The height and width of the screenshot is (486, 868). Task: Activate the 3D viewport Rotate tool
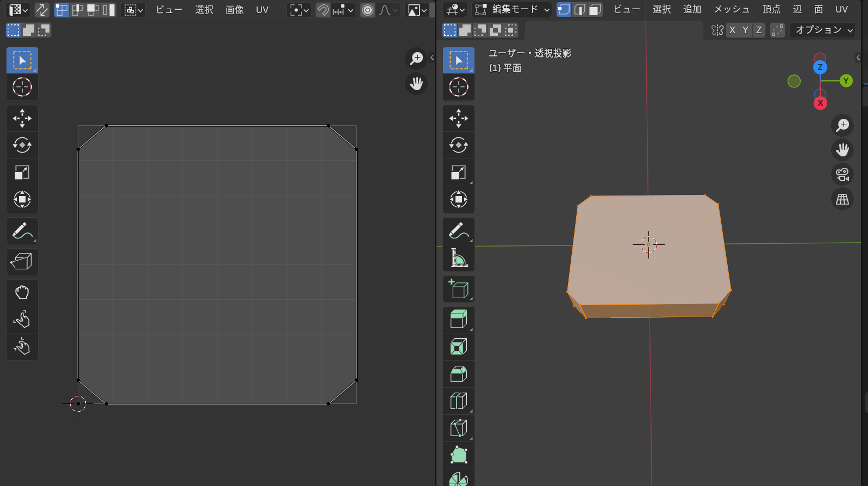tap(459, 145)
